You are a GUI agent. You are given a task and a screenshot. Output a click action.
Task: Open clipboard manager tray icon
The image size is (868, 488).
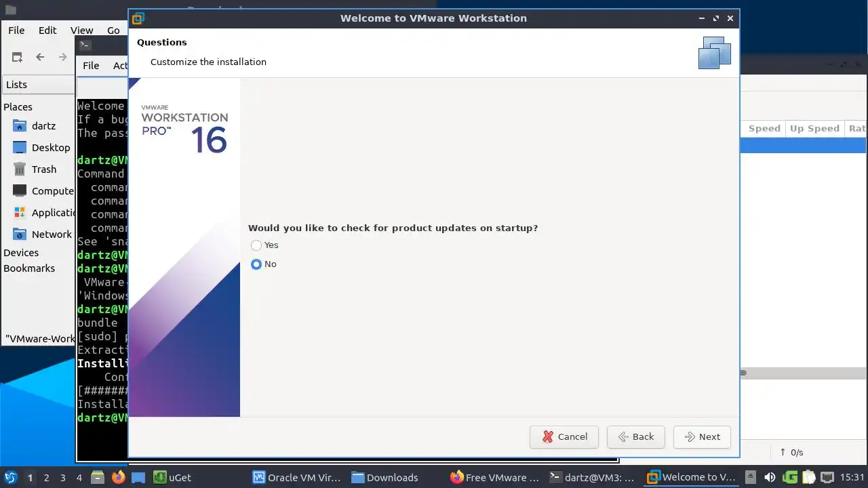(x=808, y=477)
